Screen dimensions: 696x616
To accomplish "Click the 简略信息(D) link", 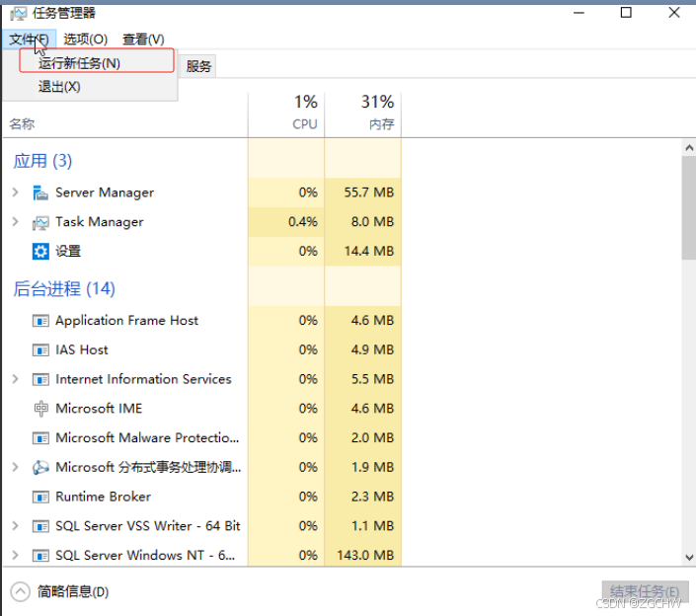I will tap(73, 591).
